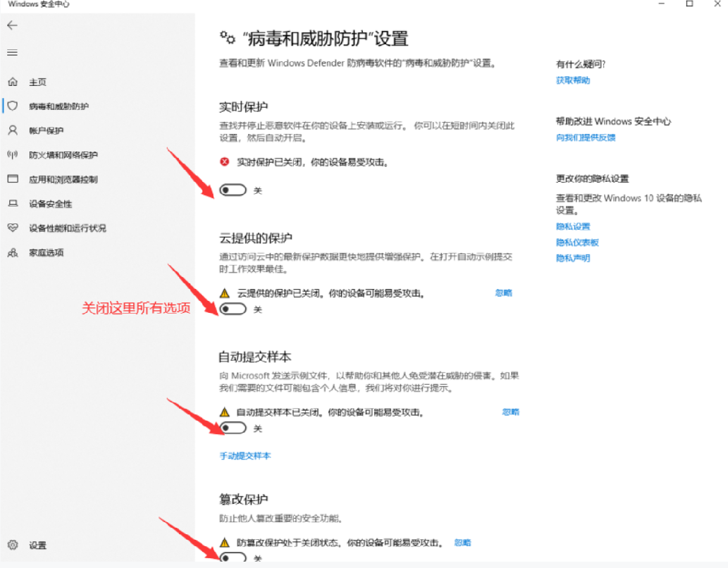Screen dimensions: 728x568
Task: Minimize the Windows 安全中心 window
Action: tap(662, 4)
